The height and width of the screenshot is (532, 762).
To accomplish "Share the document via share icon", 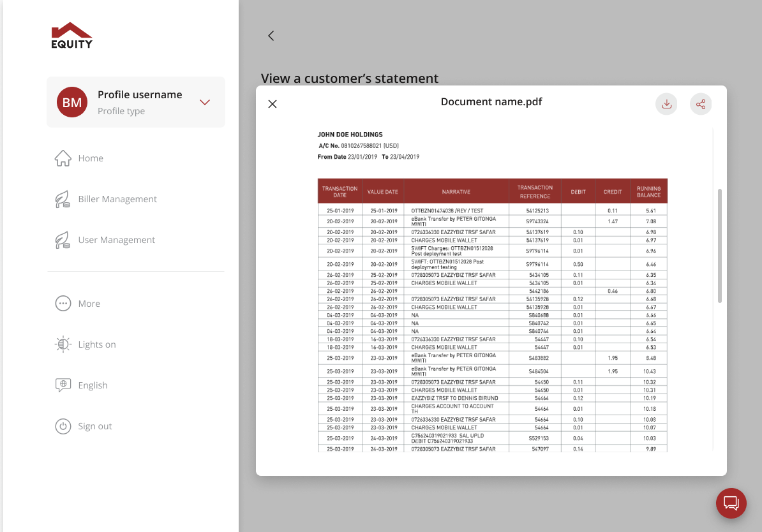I will click(x=700, y=104).
